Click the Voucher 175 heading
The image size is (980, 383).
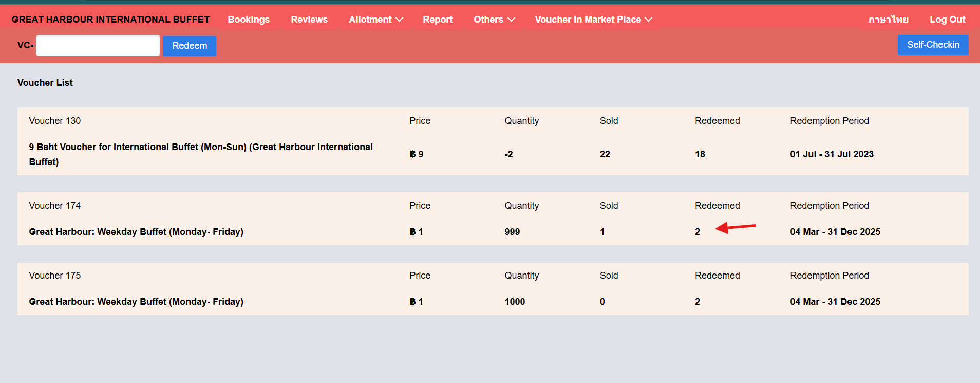[55, 276]
